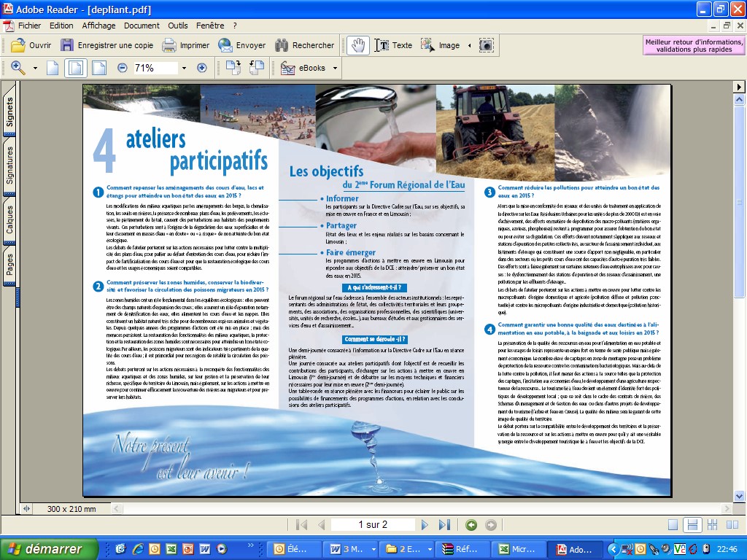The height and width of the screenshot is (560, 747).
Task: Switch to the Réf... taskbar item
Action: (464, 549)
